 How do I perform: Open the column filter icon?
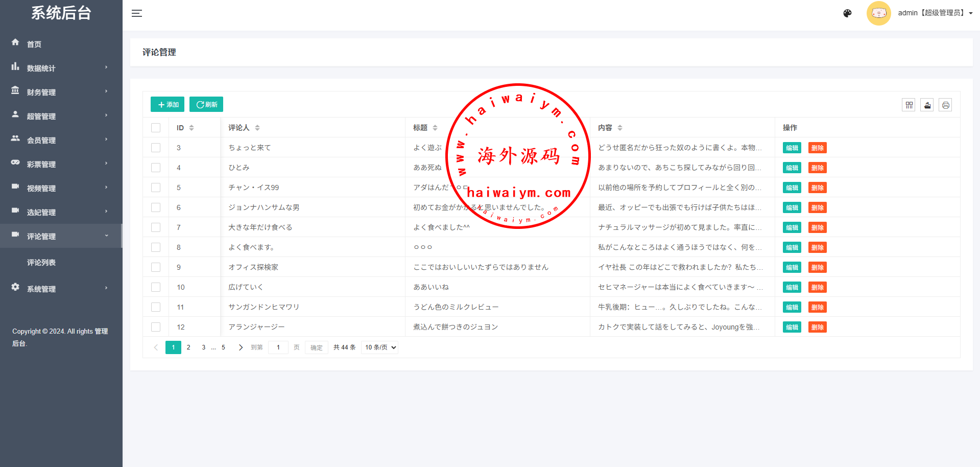click(909, 105)
